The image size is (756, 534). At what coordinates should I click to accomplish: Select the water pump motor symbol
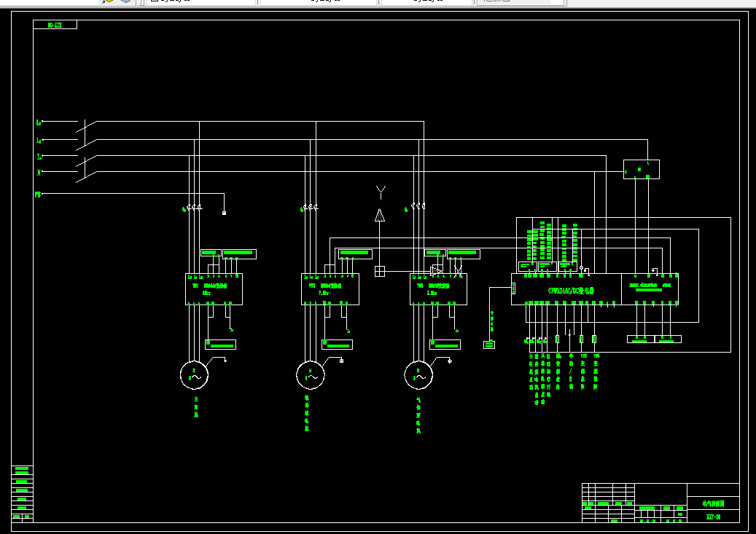pyautogui.click(x=311, y=375)
